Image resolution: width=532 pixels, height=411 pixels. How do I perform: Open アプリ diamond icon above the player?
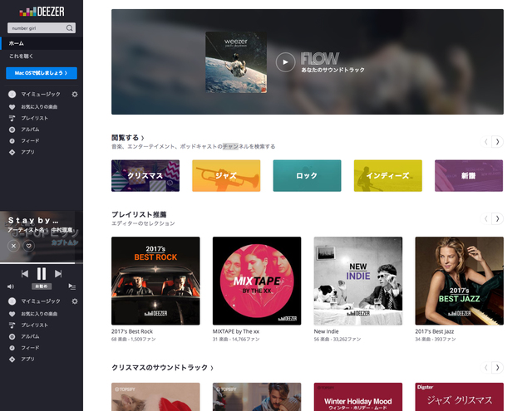(x=12, y=153)
